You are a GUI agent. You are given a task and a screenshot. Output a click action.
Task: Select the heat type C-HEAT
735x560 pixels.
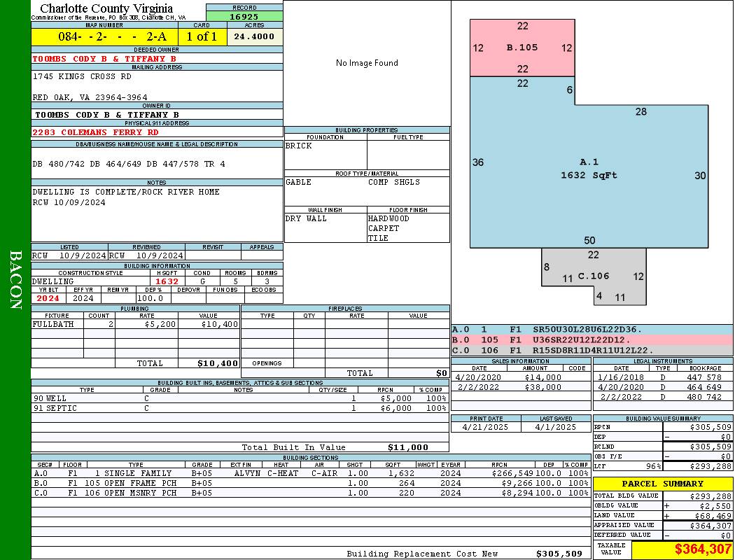[x=283, y=473]
